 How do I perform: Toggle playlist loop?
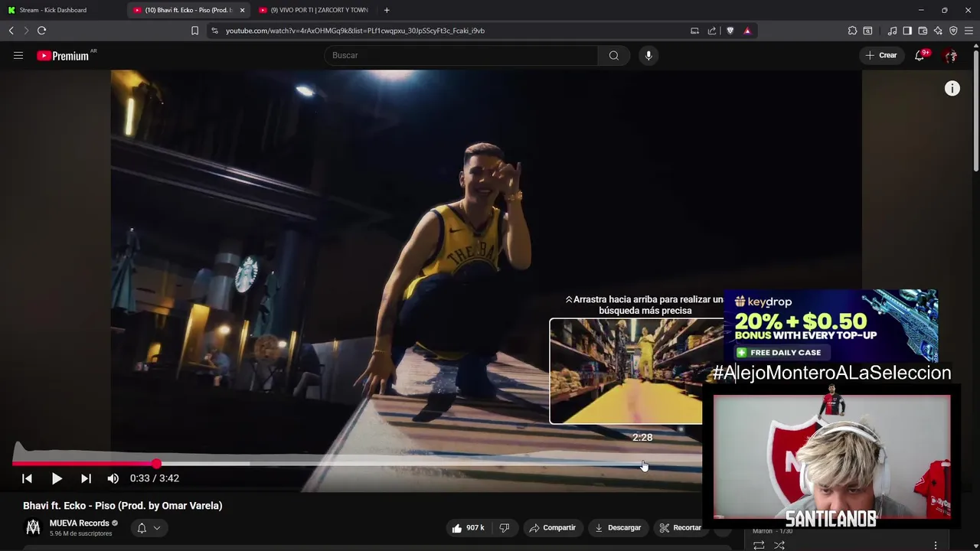tap(759, 545)
